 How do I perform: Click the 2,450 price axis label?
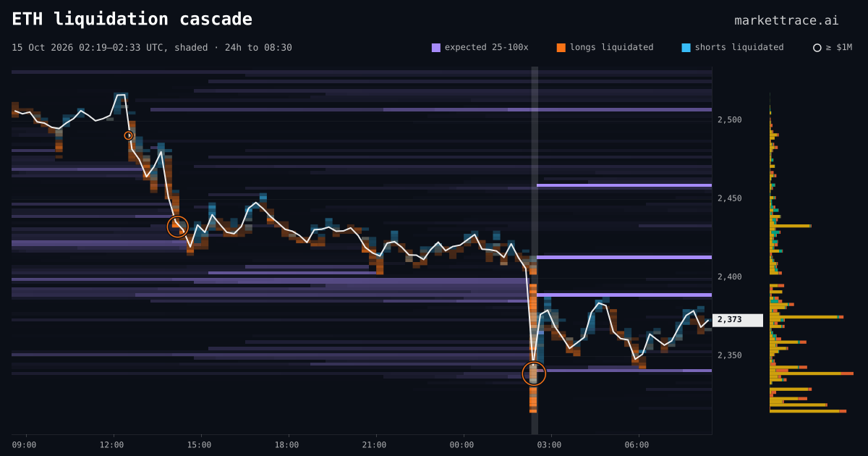(730, 198)
